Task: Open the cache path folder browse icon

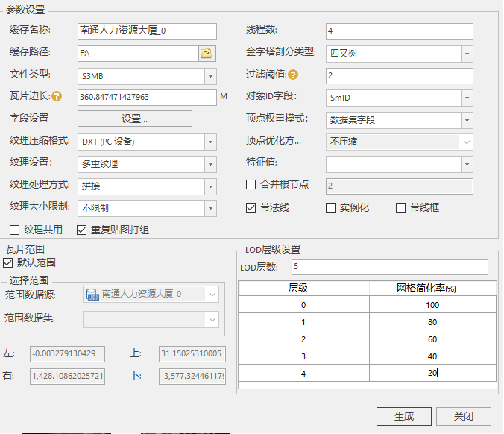Action: [207, 53]
